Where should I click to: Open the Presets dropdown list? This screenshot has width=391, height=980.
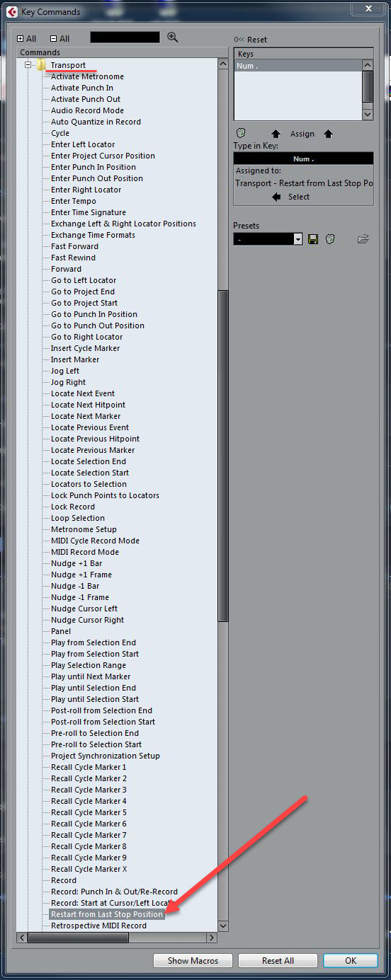[x=298, y=240]
